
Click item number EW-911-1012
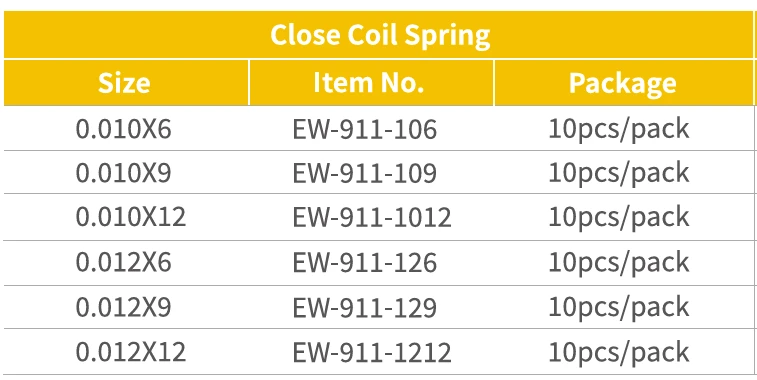372,217
